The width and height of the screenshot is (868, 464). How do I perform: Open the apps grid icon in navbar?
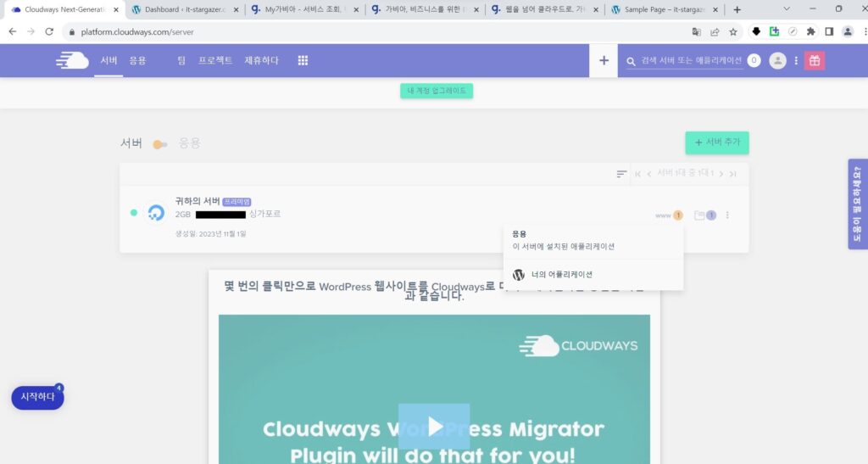tap(303, 60)
